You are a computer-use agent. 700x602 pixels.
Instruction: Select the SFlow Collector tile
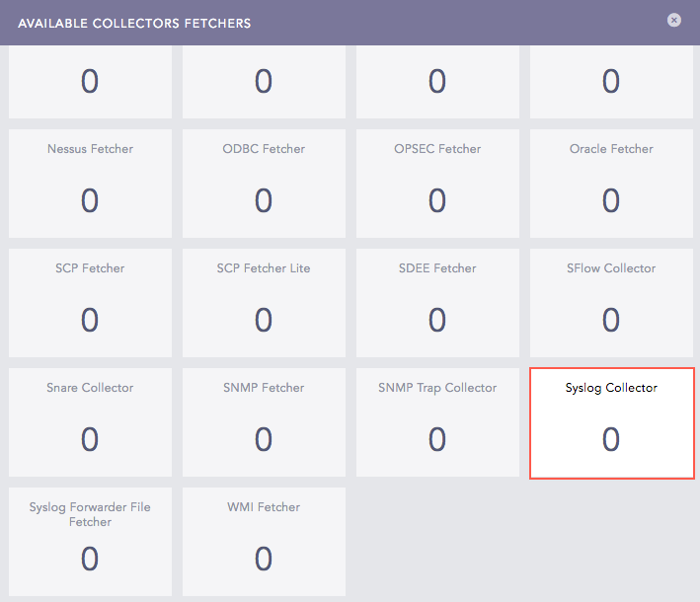click(x=611, y=302)
